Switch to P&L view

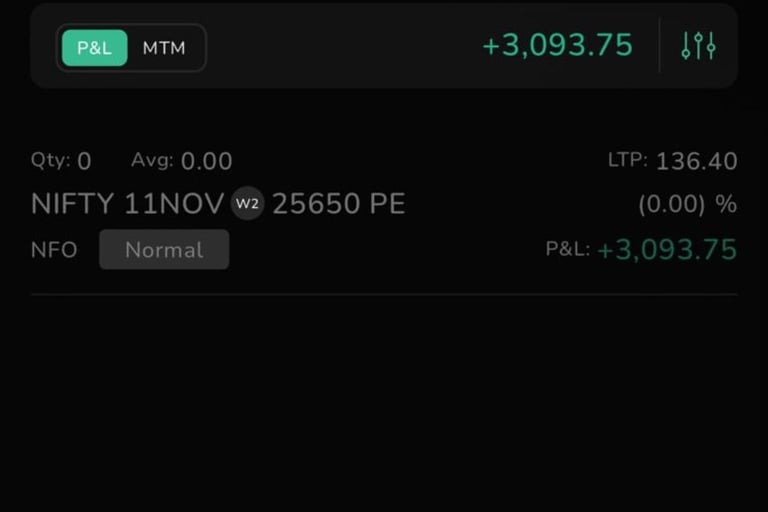pos(95,48)
